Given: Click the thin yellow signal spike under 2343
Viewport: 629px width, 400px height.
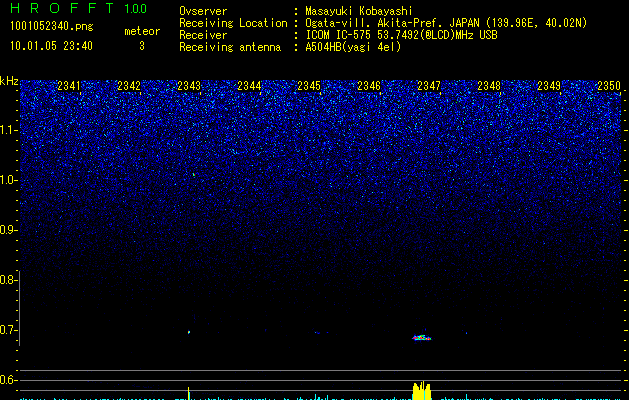Looking at the screenshot, I should (189, 393).
